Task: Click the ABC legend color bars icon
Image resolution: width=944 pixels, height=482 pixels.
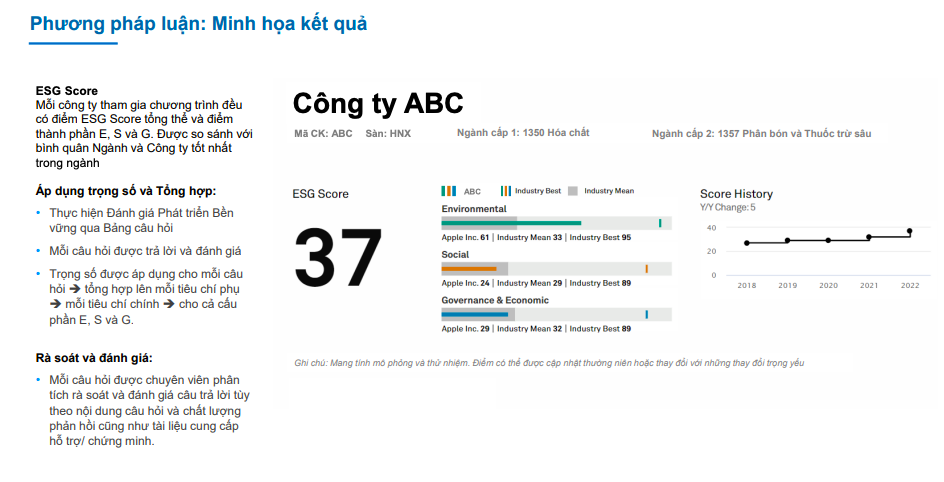Action: [x=449, y=191]
